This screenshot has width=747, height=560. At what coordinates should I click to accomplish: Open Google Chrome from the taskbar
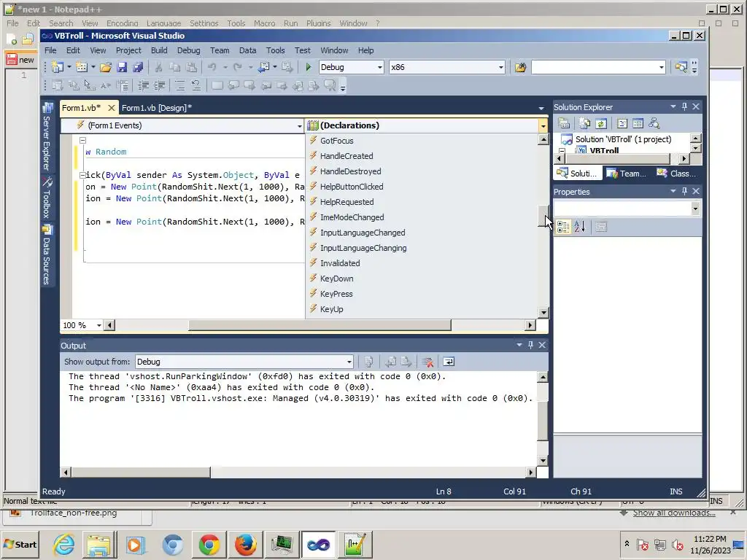209,545
